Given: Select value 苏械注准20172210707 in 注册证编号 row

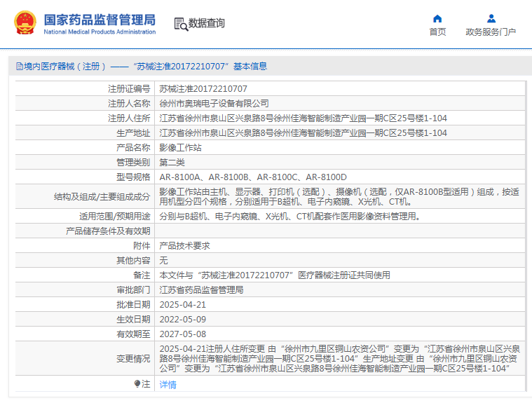Looking at the screenshot, I should (203, 89).
